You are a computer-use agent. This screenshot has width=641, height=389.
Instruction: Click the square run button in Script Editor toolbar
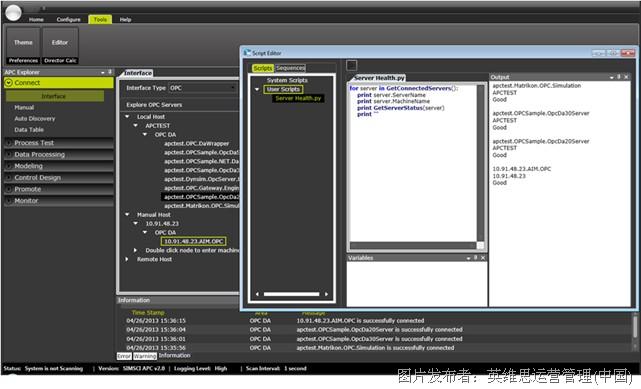click(352, 65)
